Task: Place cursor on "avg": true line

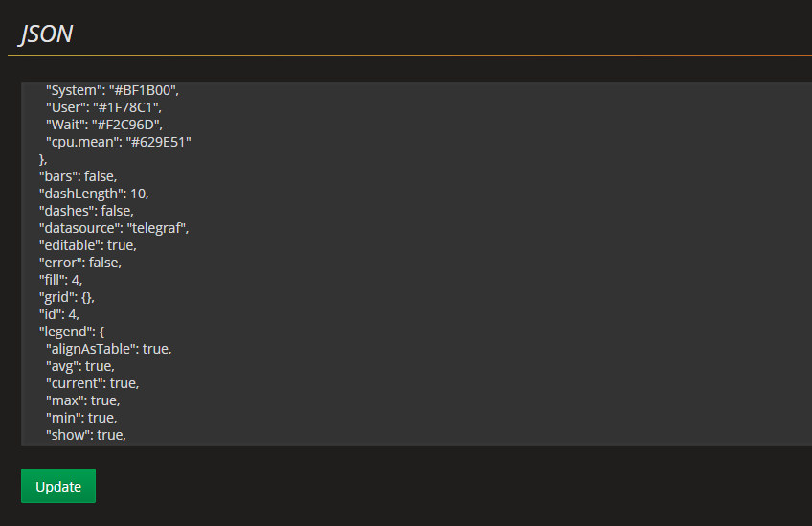Action: coord(80,366)
